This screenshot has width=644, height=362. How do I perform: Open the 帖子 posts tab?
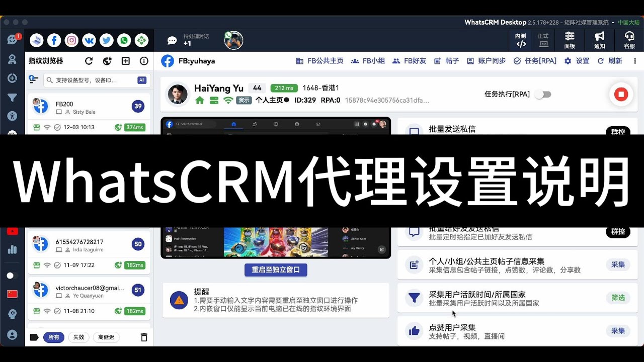click(447, 61)
